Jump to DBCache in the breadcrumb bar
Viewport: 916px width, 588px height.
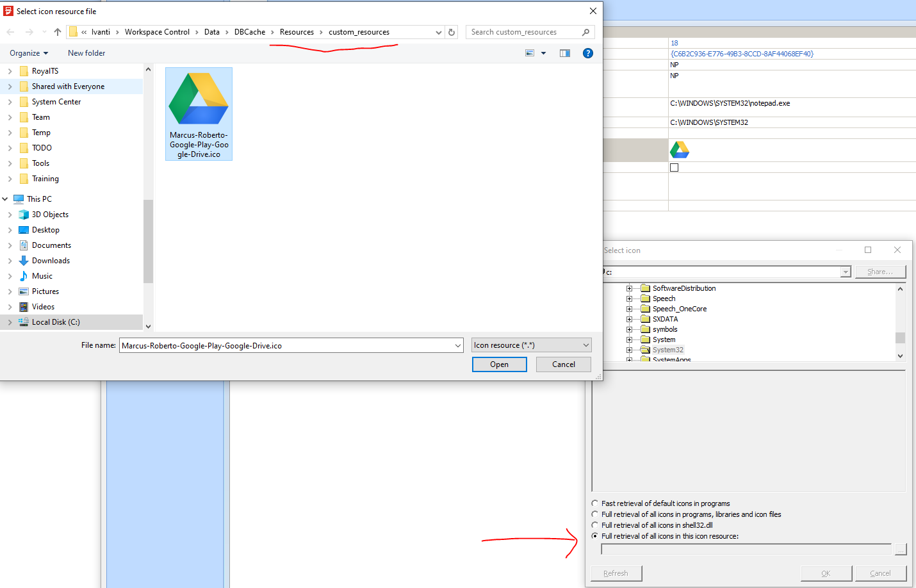(249, 31)
